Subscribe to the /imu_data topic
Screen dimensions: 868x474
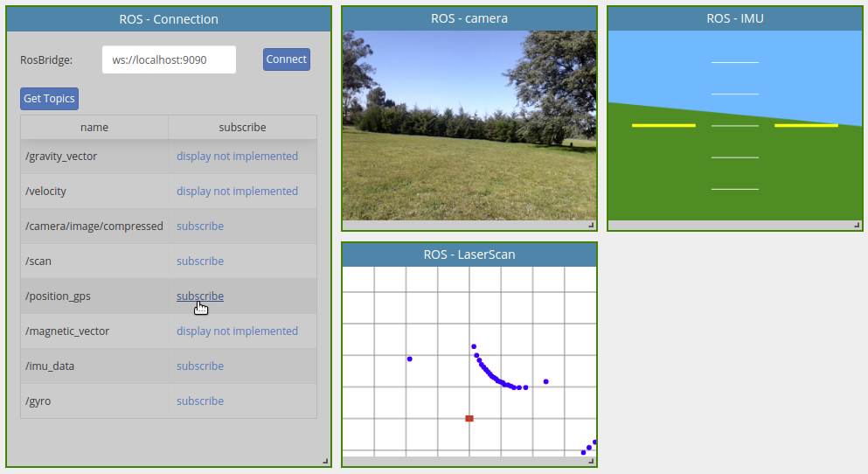click(x=200, y=366)
